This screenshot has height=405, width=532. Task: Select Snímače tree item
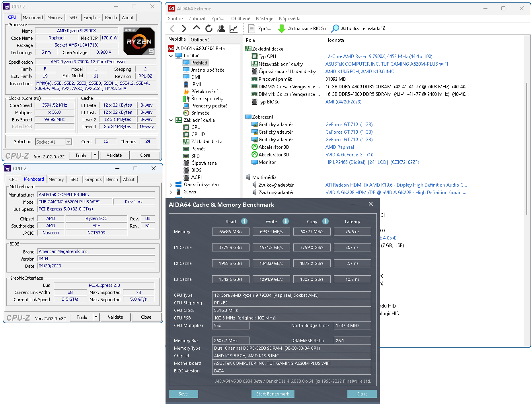tap(196, 113)
